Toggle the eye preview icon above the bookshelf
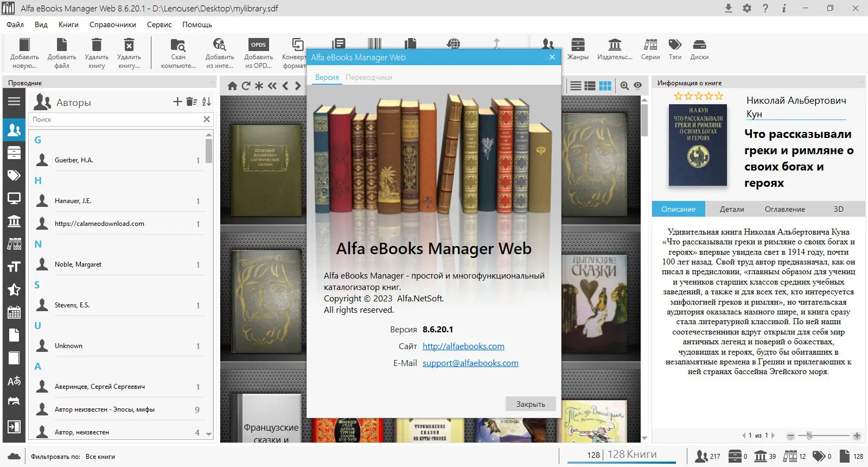 [x=638, y=86]
